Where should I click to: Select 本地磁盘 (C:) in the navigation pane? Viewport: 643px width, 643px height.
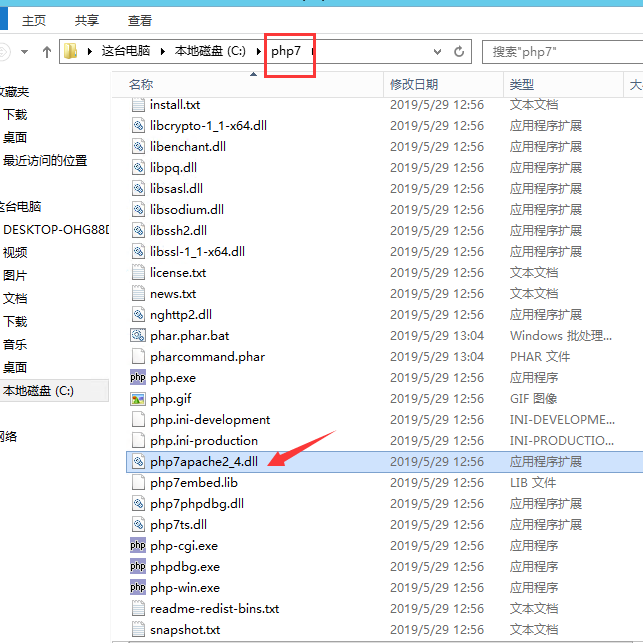click(x=38, y=391)
